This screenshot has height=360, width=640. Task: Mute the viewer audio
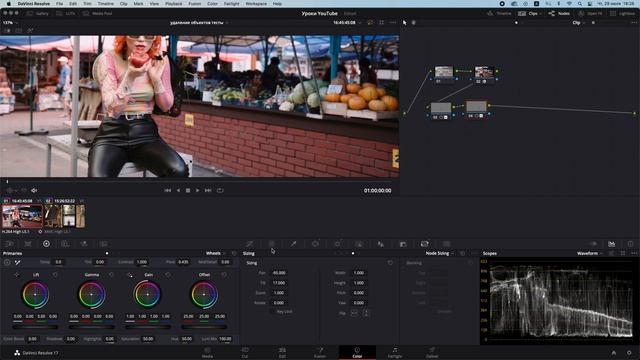34,190
